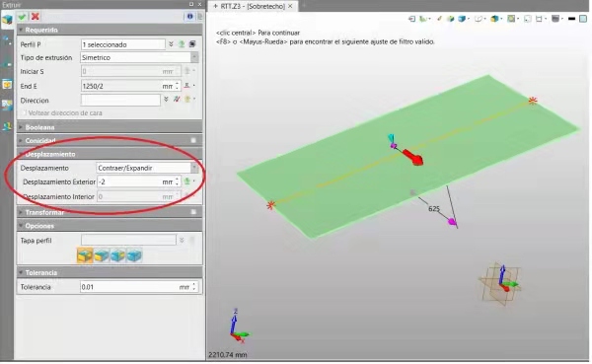The height and width of the screenshot is (364, 592).
Task: Select first Tapa perfil cap option icon
Action: click(85, 255)
